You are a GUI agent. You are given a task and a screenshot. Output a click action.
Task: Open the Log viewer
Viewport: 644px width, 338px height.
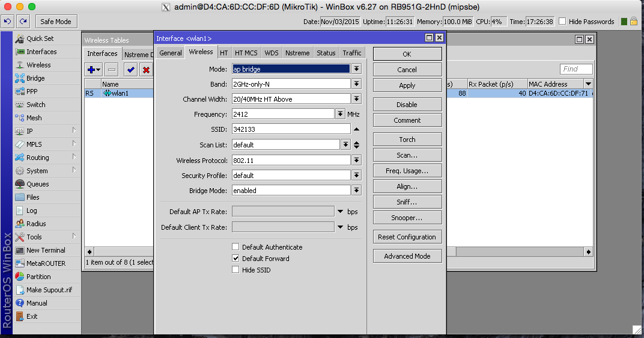(47, 210)
